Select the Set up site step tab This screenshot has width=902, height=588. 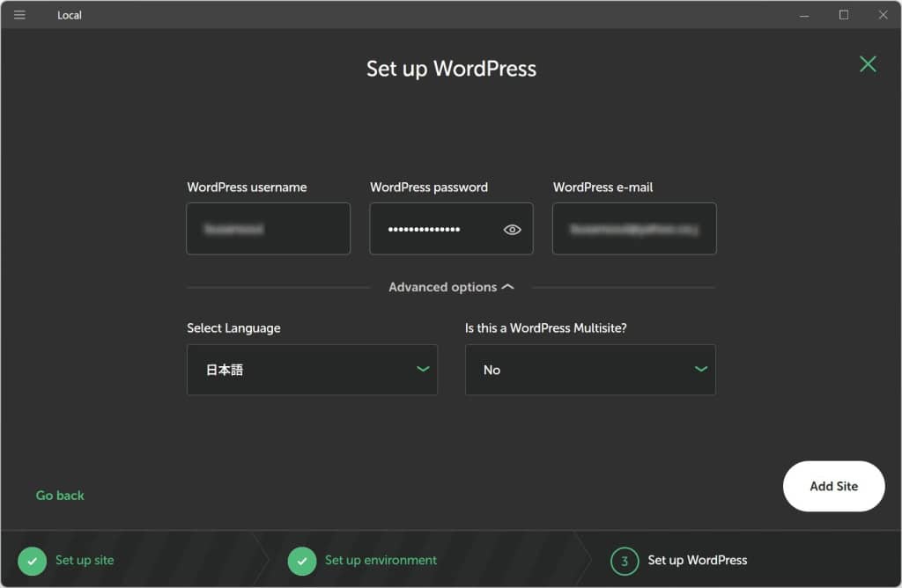coord(85,560)
